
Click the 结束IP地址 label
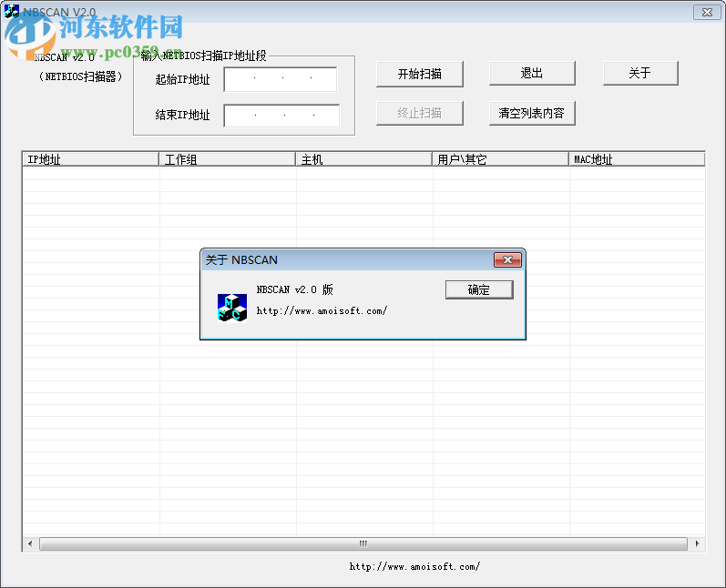pyautogui.click(x=182, y=115)
